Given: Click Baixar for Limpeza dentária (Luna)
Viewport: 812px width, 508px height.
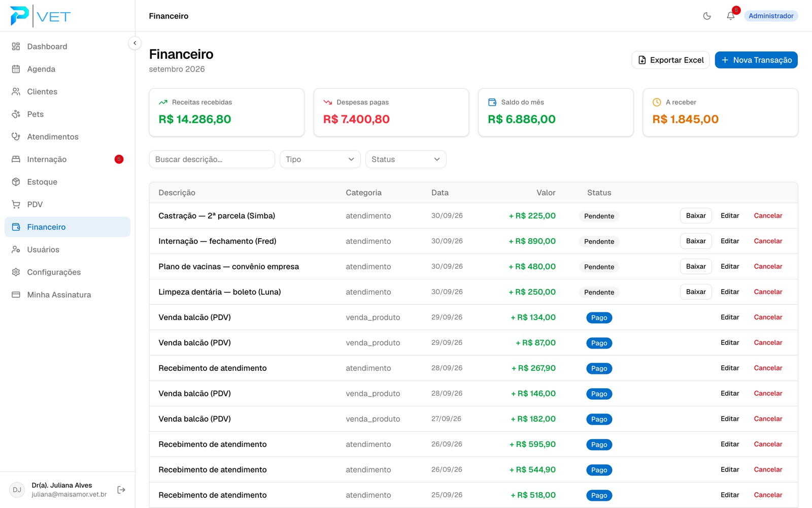Looking at the screenshot, I should (x=696, y=292).
